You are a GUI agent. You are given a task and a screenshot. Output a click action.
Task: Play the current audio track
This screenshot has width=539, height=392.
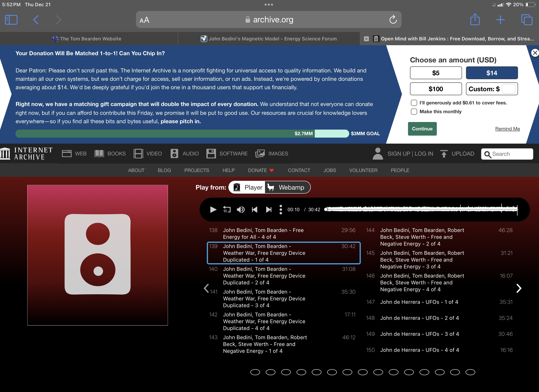(x=213, y=209)
